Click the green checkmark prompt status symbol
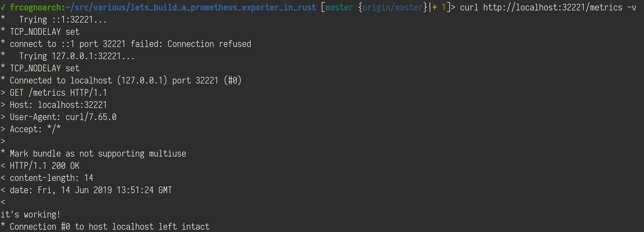 [3, 7]
